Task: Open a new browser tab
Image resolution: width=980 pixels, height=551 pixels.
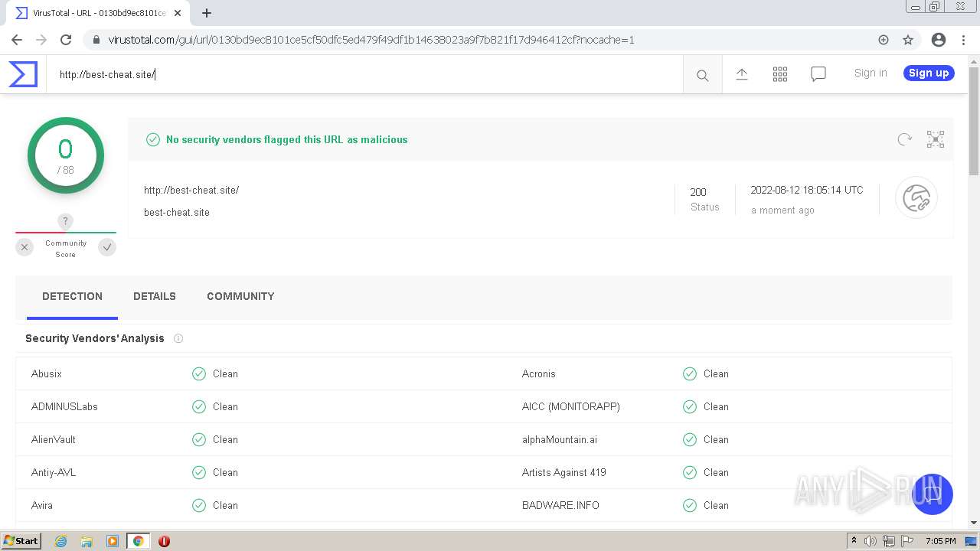Action: coord(207,13)
